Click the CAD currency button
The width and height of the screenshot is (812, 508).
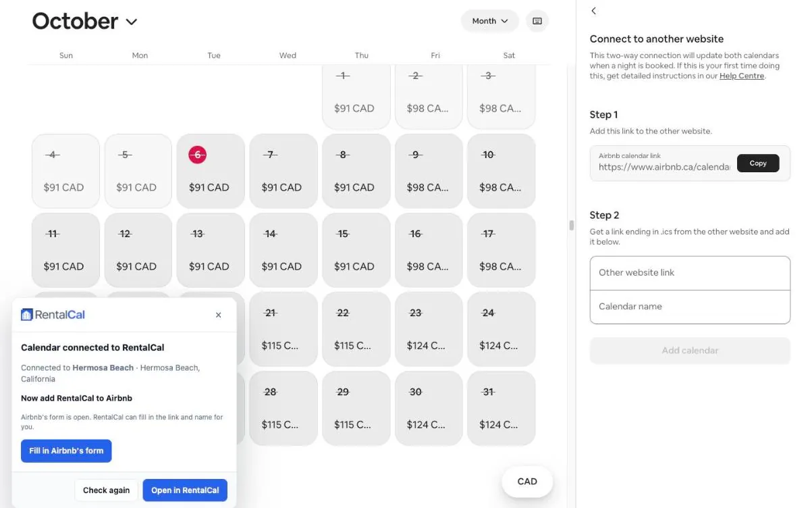[x=527, y=482]
